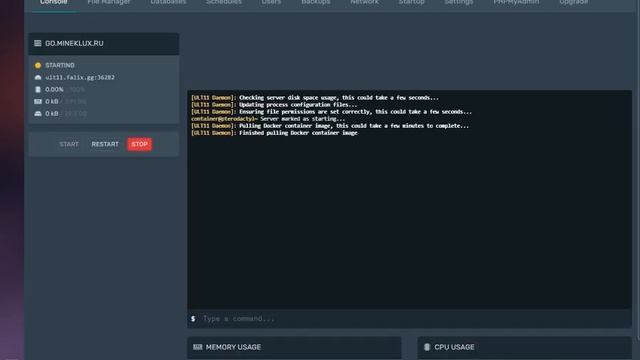Click the dollar prompt symbol in command bar
The image size is (640, 360).
193,318
